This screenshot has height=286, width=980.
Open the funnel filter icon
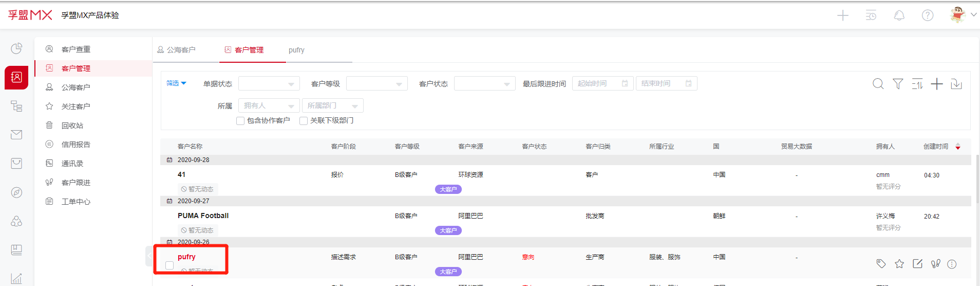point(897,84)
